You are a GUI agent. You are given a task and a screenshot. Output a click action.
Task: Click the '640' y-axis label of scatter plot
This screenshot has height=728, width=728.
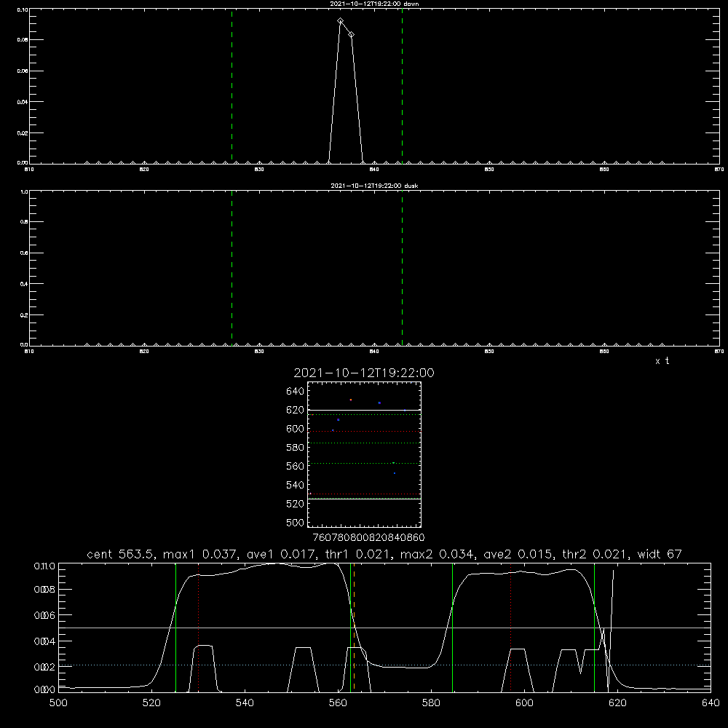[x=296, y=391]
